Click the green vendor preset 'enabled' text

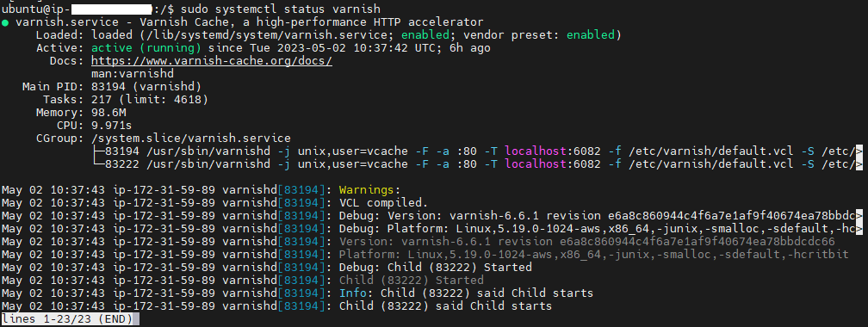[x=591, y=35]
